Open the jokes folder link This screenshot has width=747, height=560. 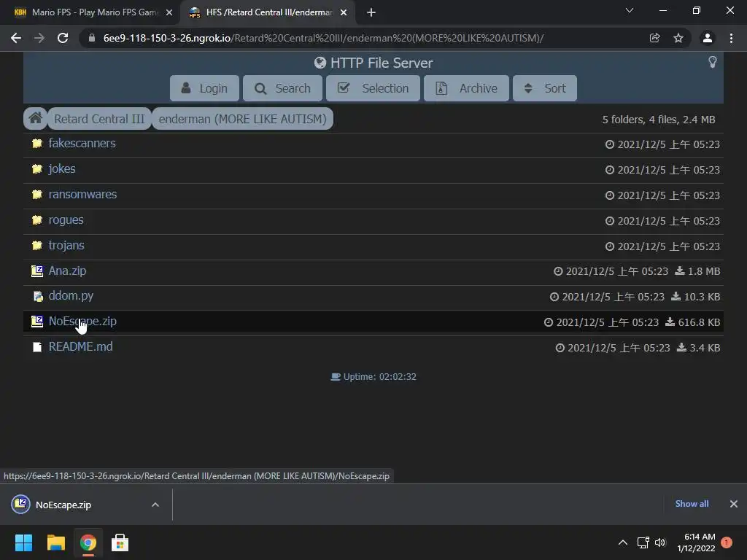[62, 169]
